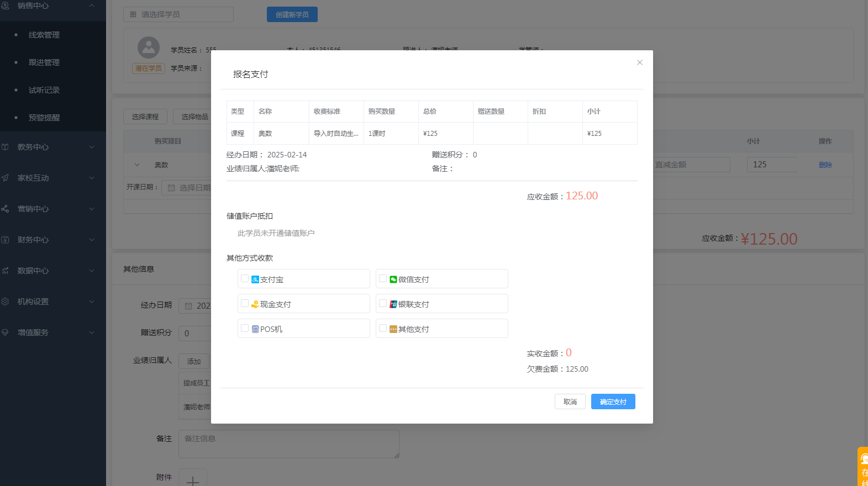Click 添加 button next to 业绩归属人
Image resolution: width=868 pixels, height=486 pixels.
click(x=194, y=361)
